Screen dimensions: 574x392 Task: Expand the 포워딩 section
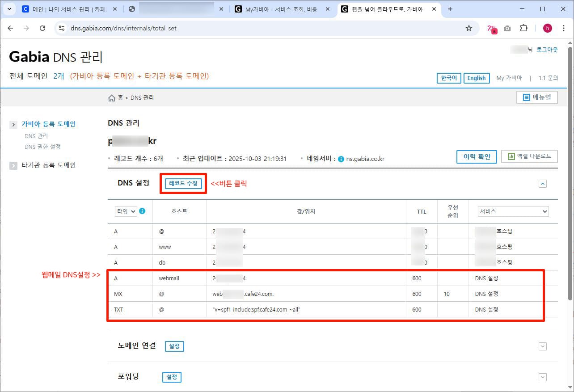(543, 377)
